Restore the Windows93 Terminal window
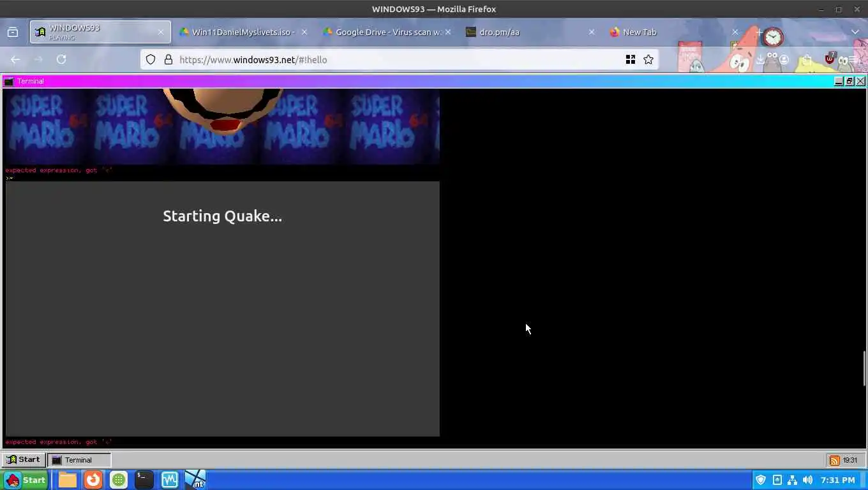The width and height of the screenshot is (868, 490). coord(849,81)
